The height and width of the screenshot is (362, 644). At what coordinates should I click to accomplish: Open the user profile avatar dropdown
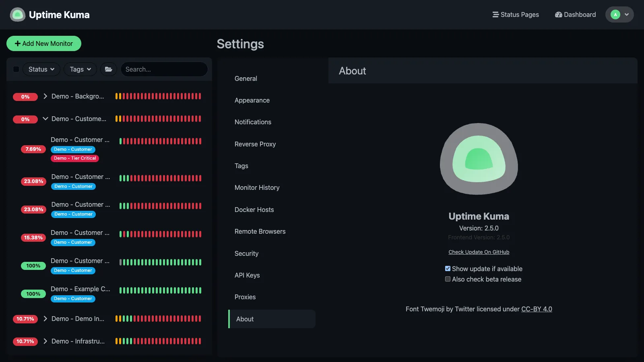pos(619,14)
